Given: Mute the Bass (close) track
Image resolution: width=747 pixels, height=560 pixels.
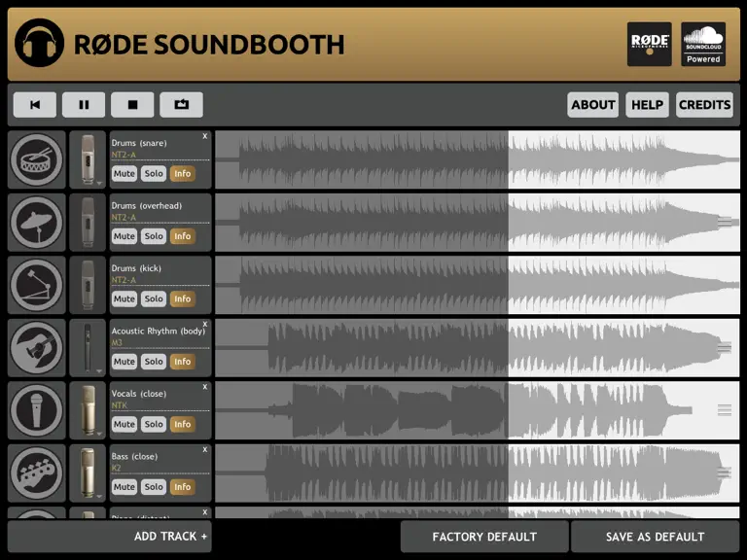Looking at the screenshot, I should click(124, 487).
